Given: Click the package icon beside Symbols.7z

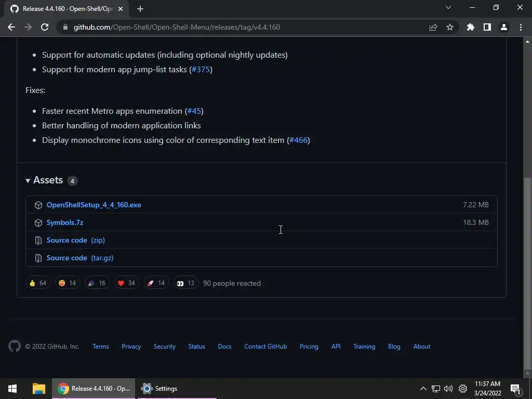Looking at the screenshot, I should pyautogui.click(x=38, y=222).
